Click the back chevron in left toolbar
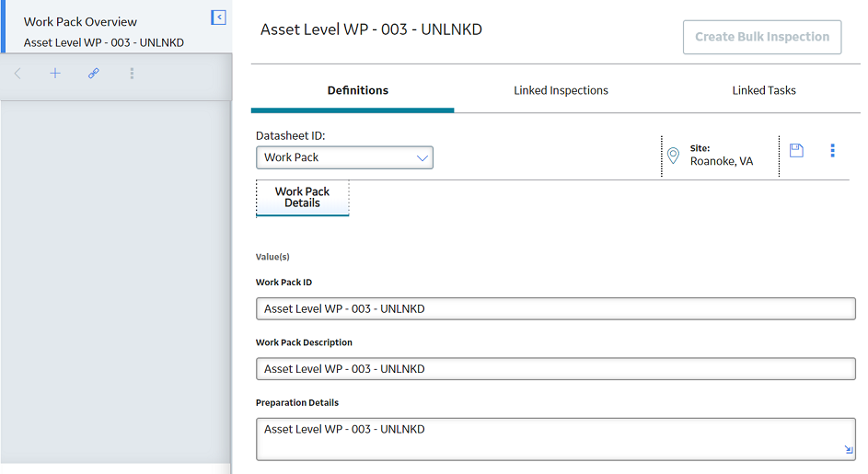Image resolution: width=868 pixels, height=474 pixels. (17, 74)
